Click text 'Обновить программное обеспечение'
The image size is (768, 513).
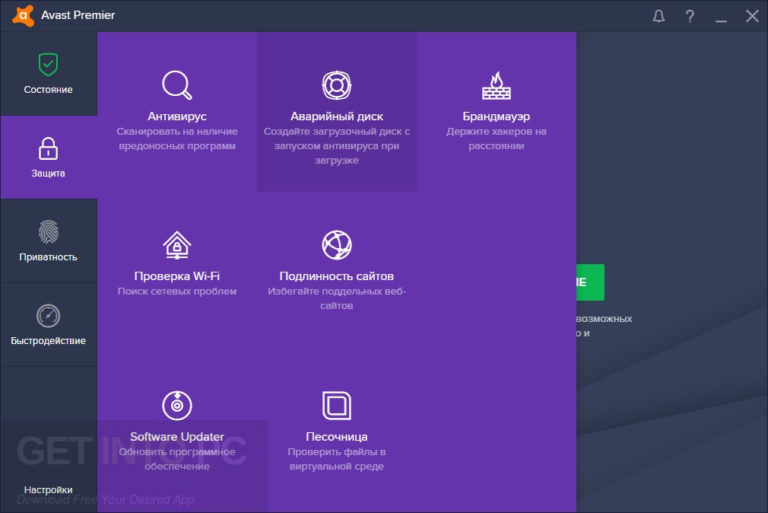[x=177, y=459]
